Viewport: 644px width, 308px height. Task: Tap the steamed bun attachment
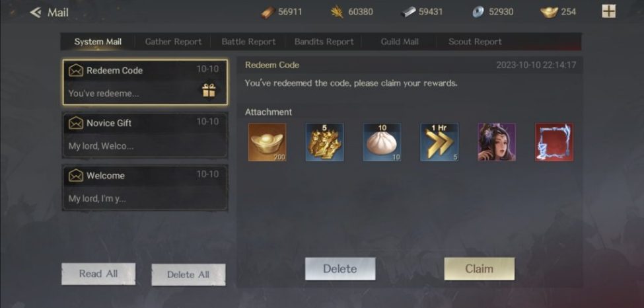click(382, 142)
